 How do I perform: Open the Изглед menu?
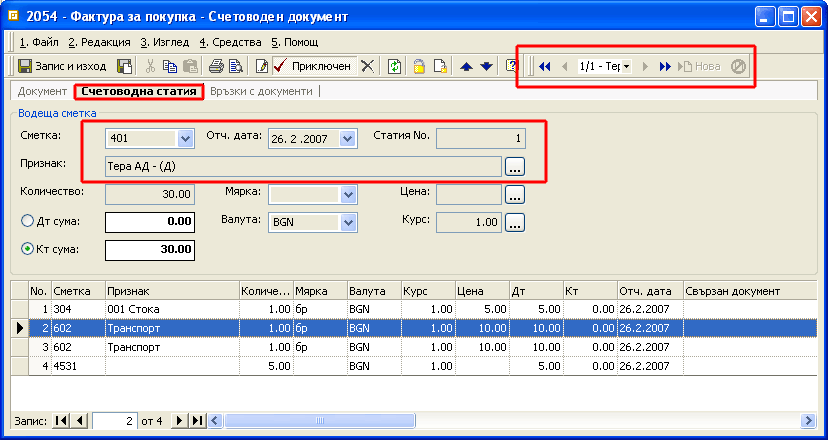[x=165, y=42]
